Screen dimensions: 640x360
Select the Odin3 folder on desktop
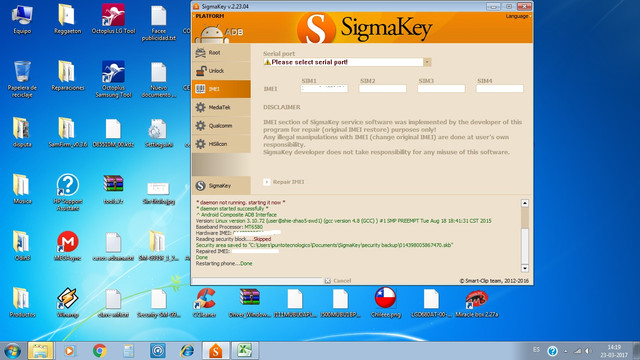pos(22,246)
